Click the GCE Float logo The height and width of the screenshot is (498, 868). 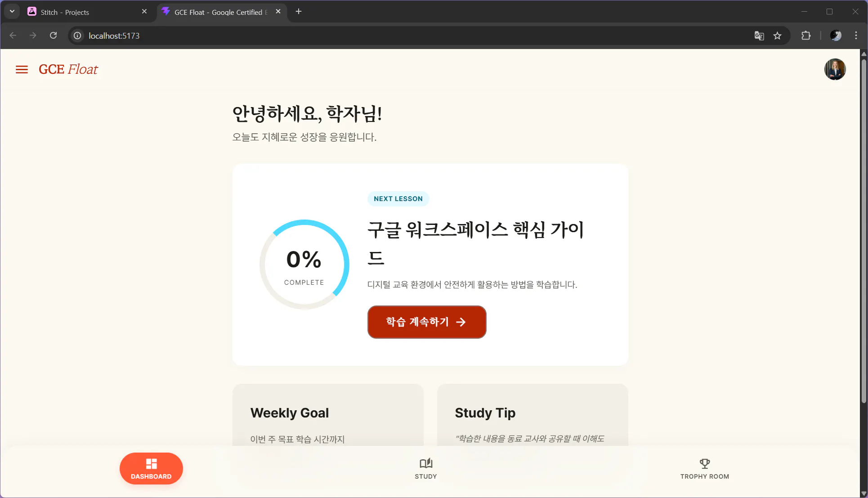68,69
